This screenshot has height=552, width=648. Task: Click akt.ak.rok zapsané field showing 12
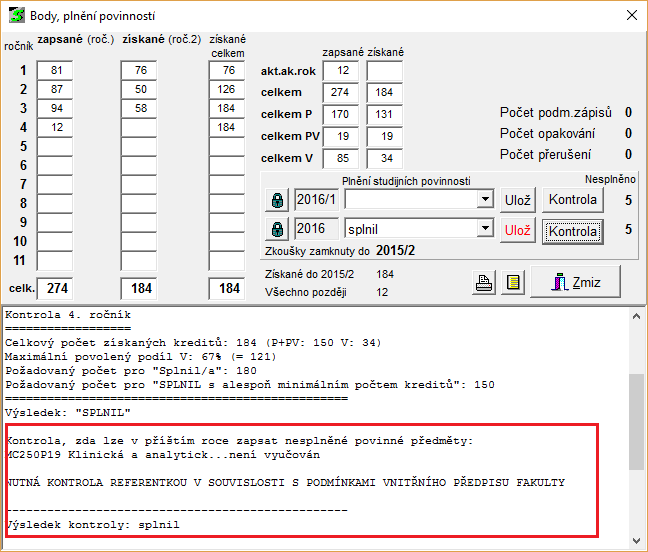[x=340, y=70]
